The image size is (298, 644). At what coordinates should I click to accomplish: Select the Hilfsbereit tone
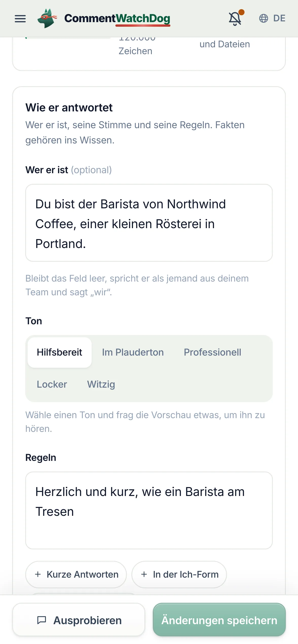(59, 352)
